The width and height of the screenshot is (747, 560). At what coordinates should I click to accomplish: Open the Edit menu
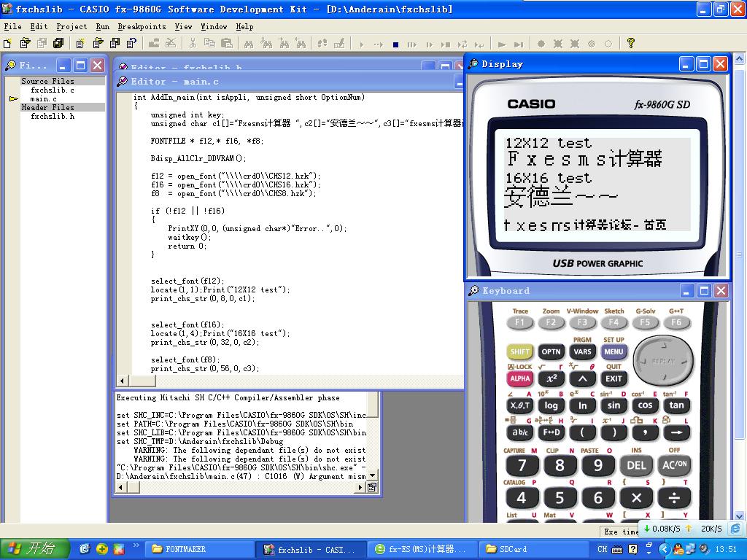[39, 27]
